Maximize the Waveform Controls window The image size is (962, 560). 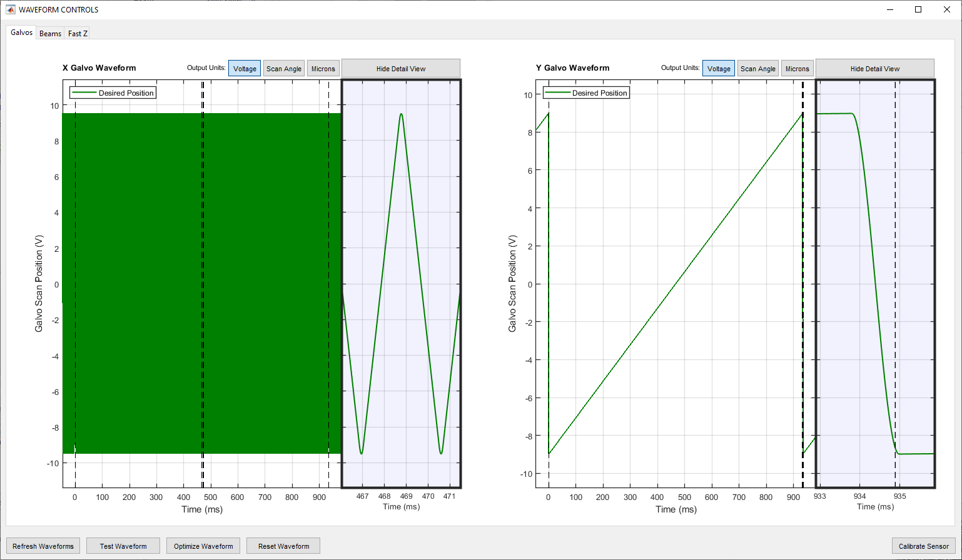click(x=918, y=9)
